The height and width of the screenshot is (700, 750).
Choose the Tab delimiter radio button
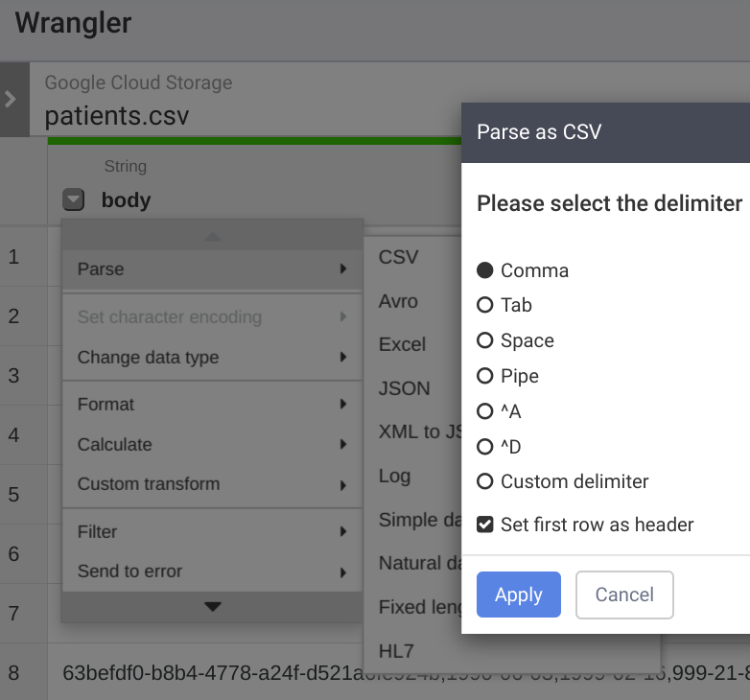tap(485, 305)
